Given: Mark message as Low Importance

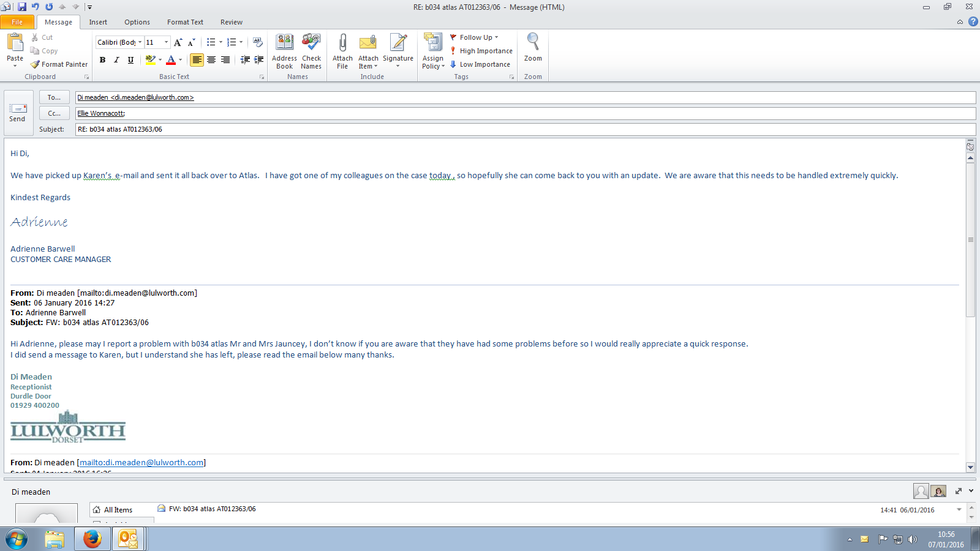Looking at the screenshot, I should [x=480, y=64].
